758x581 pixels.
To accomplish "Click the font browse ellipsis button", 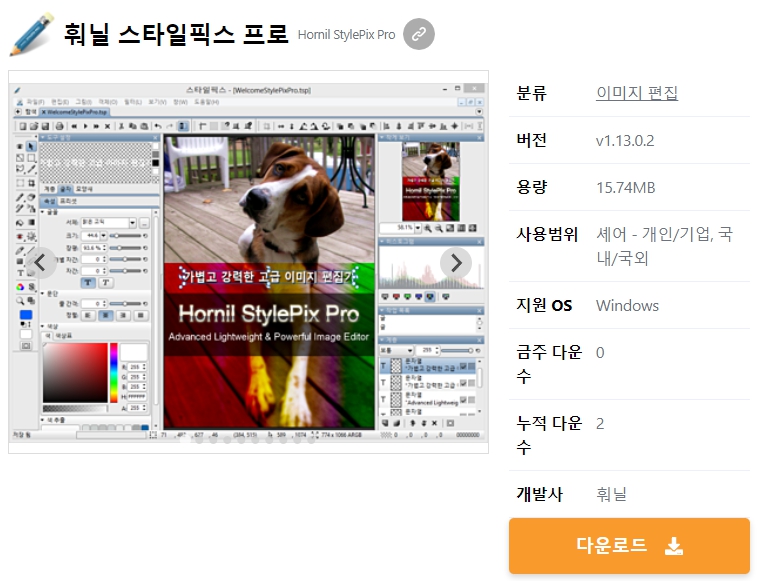I will pyautogui.click(x=144, y=223).
